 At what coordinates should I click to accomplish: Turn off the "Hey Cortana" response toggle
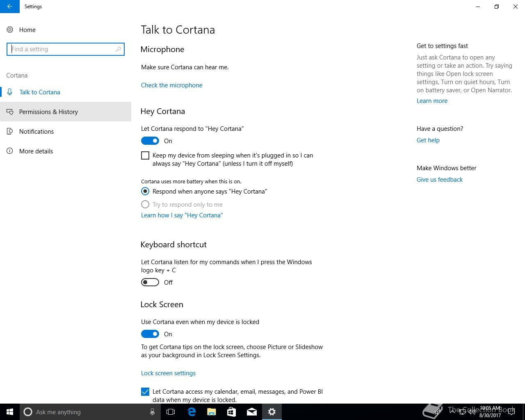[x=150, y=141]
